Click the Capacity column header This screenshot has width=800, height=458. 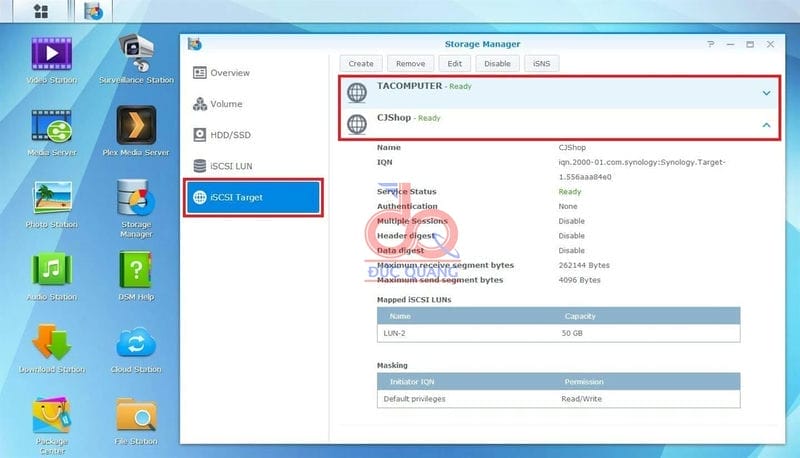580,316
